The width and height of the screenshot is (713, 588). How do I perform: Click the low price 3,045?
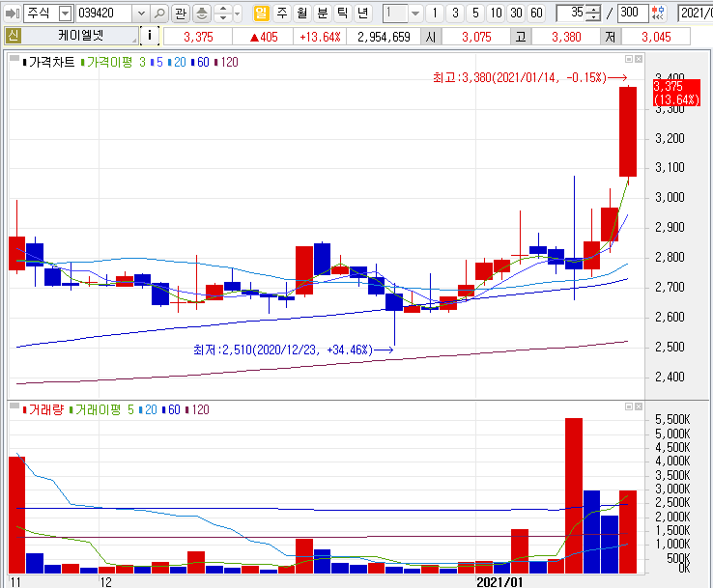656,37
